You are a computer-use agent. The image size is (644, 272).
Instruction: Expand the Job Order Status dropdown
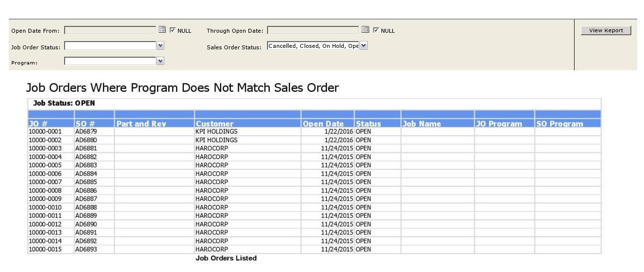coord(160,46)
